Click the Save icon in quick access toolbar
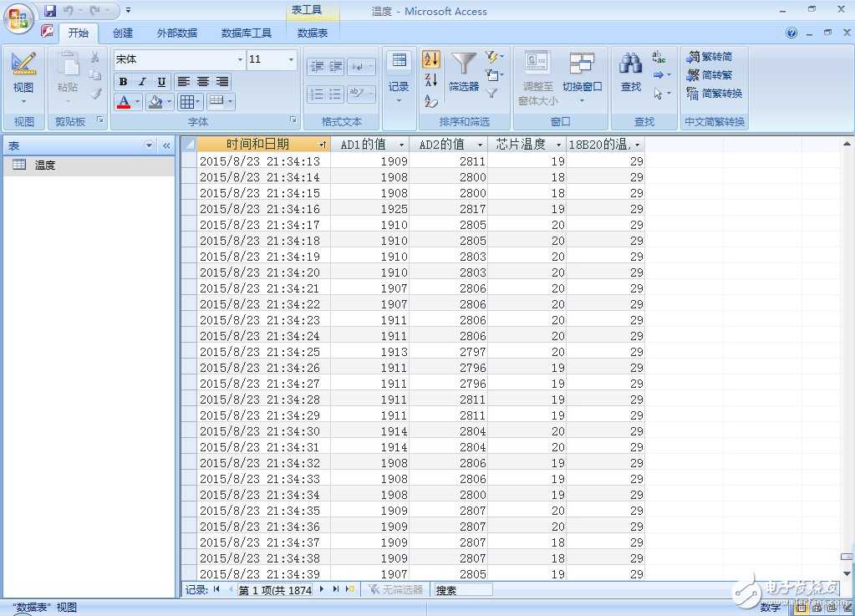Screen dimensions: 855x616 (50, 11)
